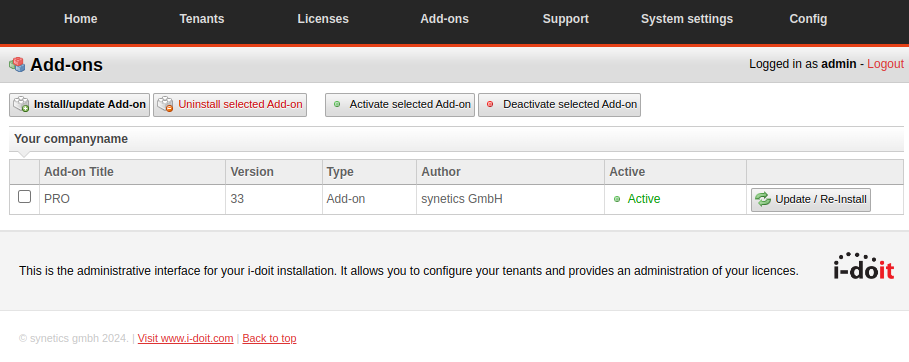Click the Update / Re-Install button
Image resolution: width=909 pixels, height=362 pixels.
(811, 200)
